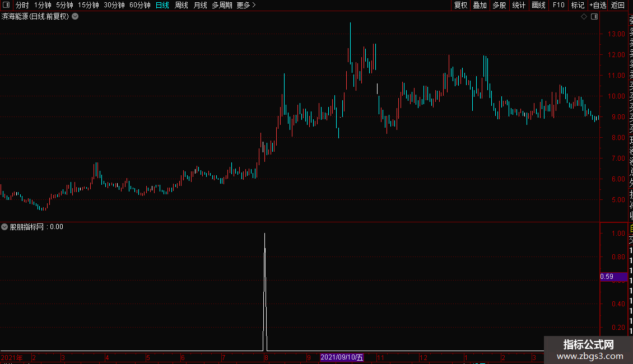This screenshot has height=364, width=633.
Task: Click the 叠加 overlay button
Action: click(480, 5)
